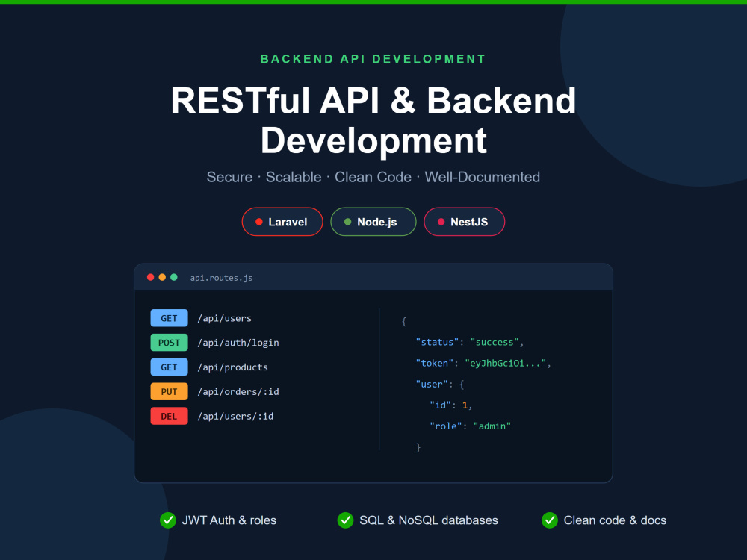Click the checkmark beside JWT Auth & roles

pos(167,520)
